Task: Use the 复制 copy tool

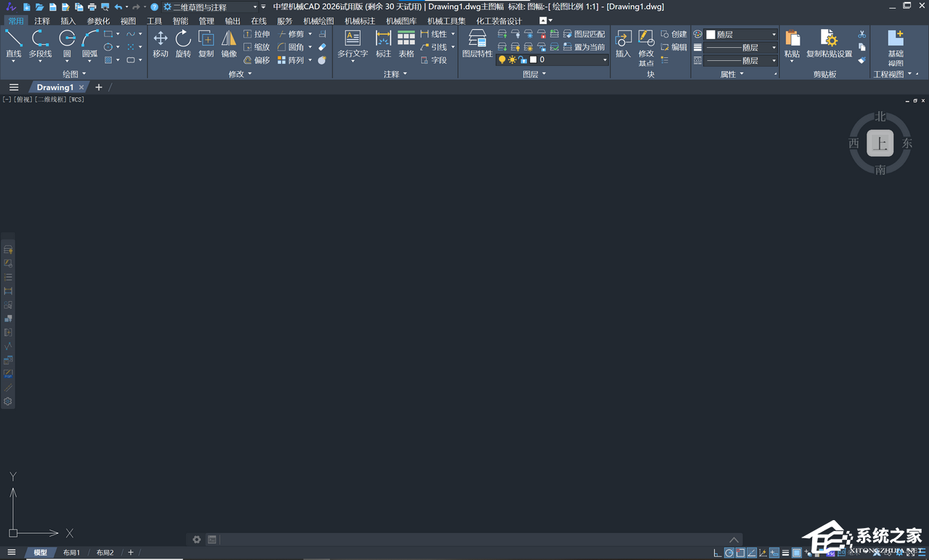Action: click(206, 44)
